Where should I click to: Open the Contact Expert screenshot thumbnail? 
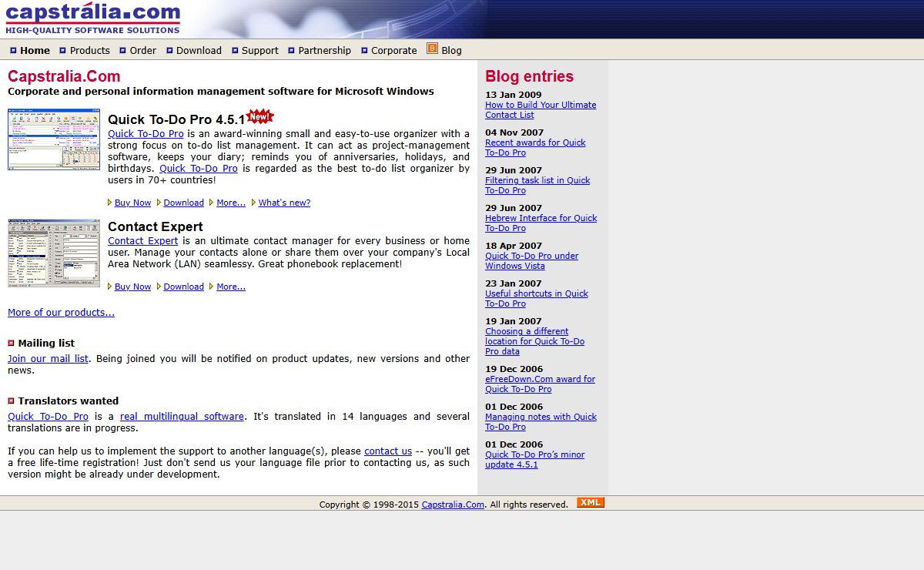pyautogui.click(x=54, y=253)
